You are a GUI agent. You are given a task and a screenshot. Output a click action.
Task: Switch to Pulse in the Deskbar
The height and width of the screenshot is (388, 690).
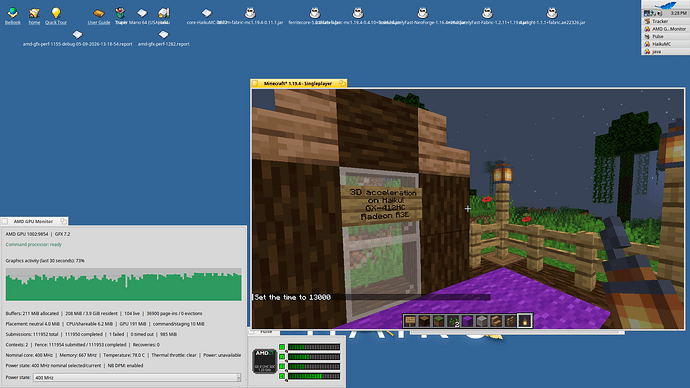[x=664, y=37]
